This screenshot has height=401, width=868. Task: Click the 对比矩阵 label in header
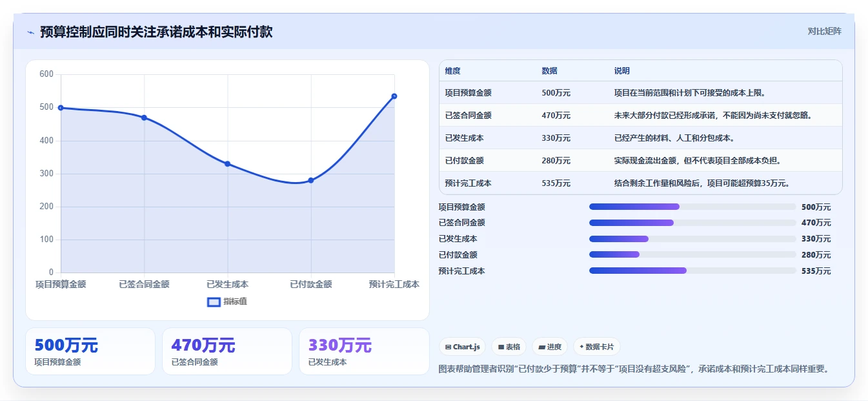[x=825, y=31]
